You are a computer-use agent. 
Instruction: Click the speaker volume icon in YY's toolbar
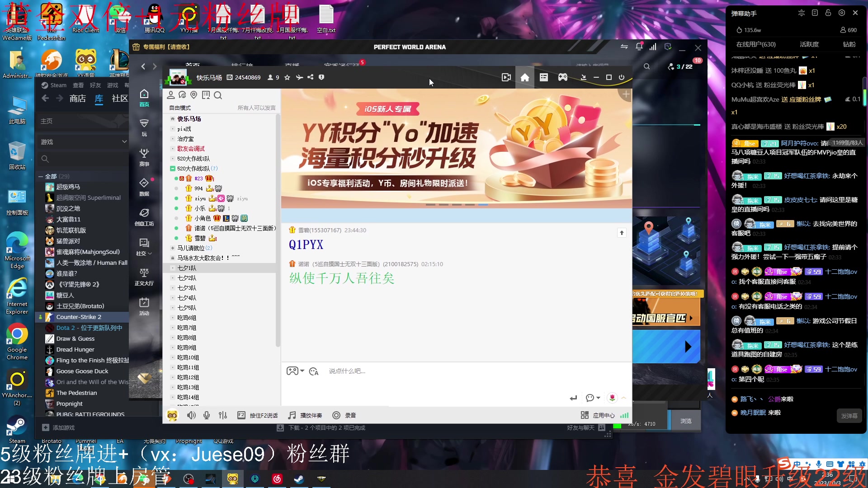(x=191, y=415)
